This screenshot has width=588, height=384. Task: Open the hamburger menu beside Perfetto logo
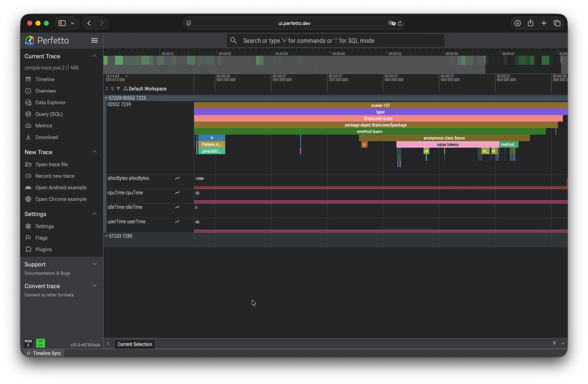94,40
